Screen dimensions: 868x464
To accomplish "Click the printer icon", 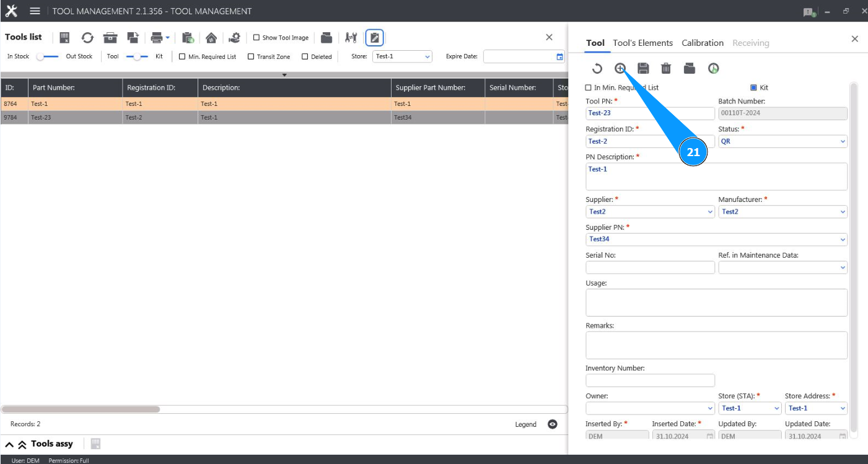I will coord(157,38).
